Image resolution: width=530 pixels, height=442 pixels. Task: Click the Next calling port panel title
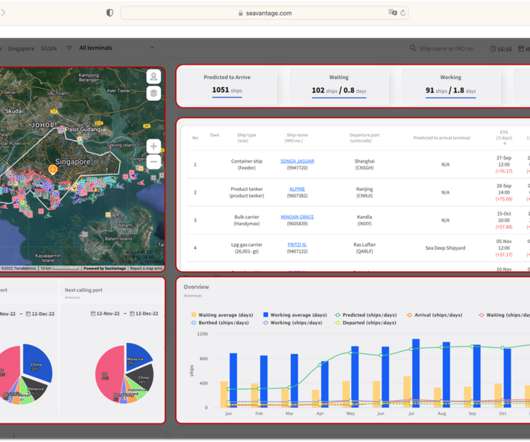click(x=83, y=290)
